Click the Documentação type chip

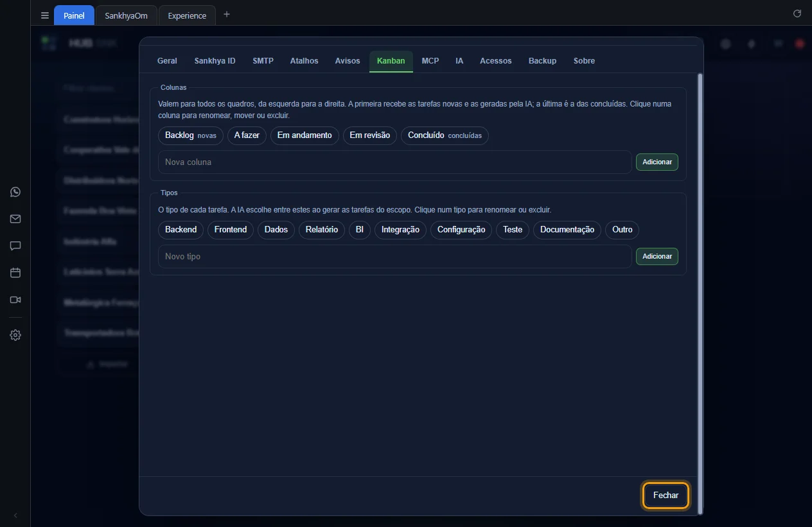(x=567, y=230)
